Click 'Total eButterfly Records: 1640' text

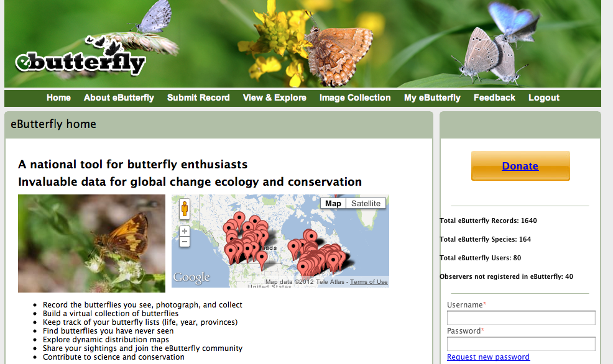click(x=488, y=221)
